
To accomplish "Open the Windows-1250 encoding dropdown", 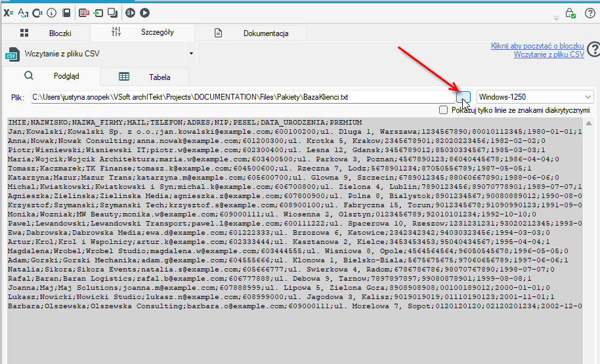I will (535, 97).
